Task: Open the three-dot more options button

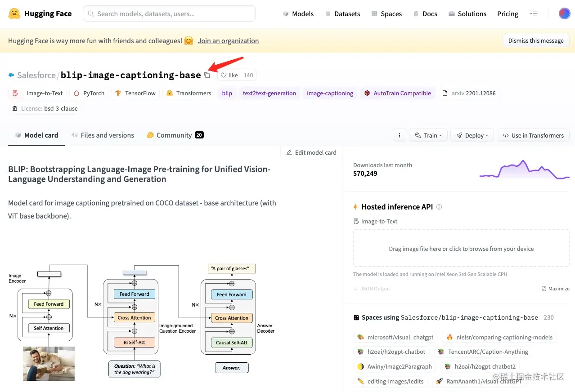Action: click(x=400, y=135)
